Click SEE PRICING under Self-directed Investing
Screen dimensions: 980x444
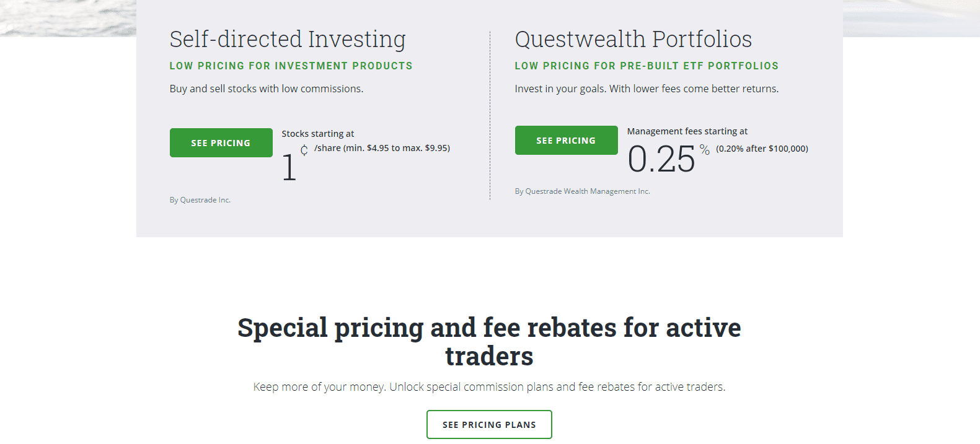coord(221,142)
